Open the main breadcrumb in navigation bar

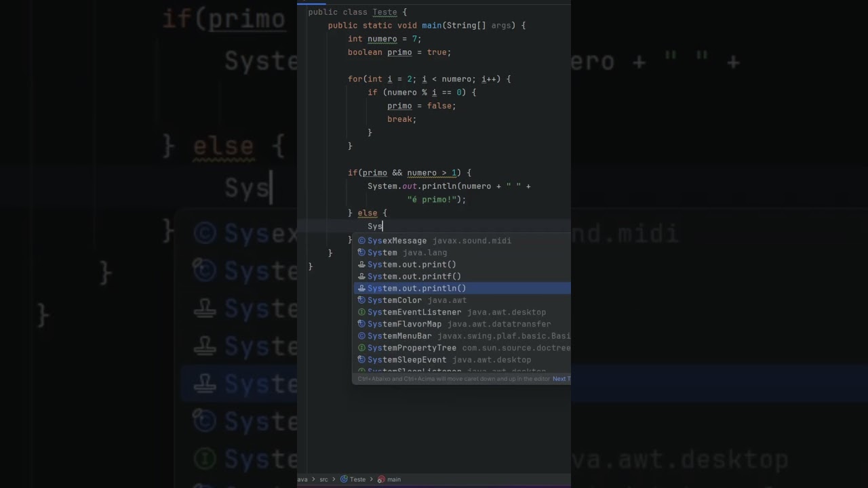tap(394, 479)
